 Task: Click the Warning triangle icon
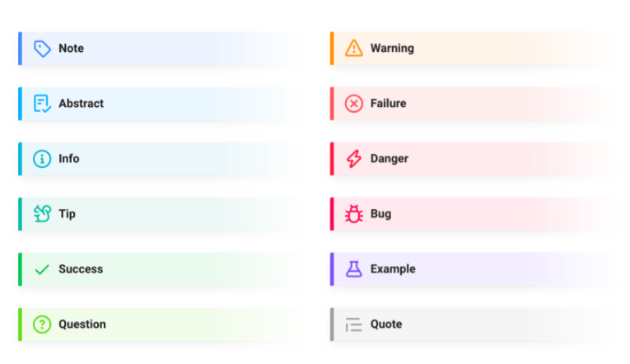354,49
